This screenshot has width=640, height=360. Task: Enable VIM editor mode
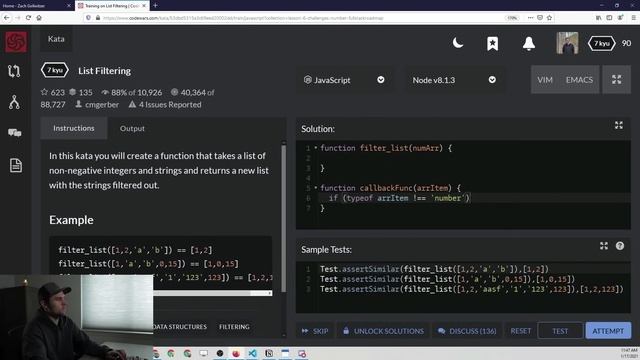545,80
